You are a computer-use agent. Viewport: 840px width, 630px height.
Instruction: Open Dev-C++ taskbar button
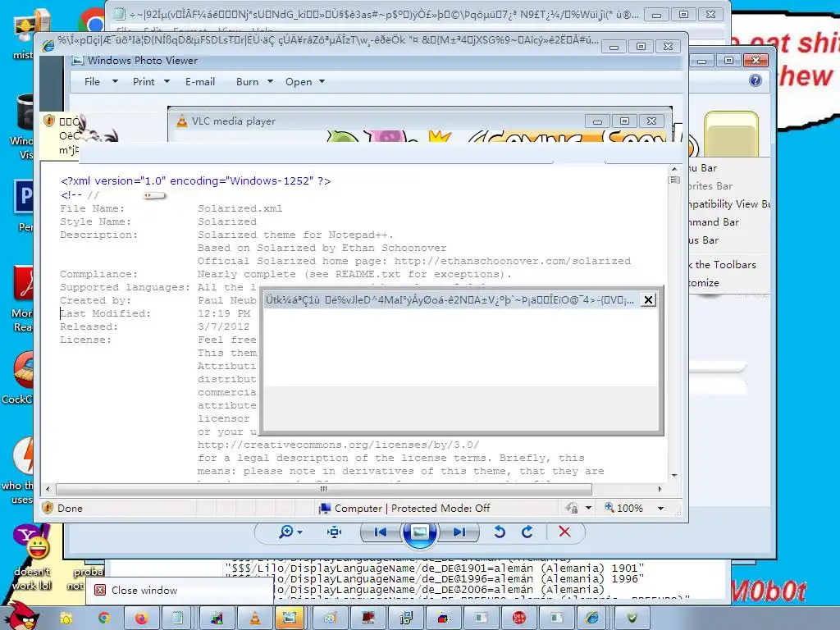click(x=518, y=619)
